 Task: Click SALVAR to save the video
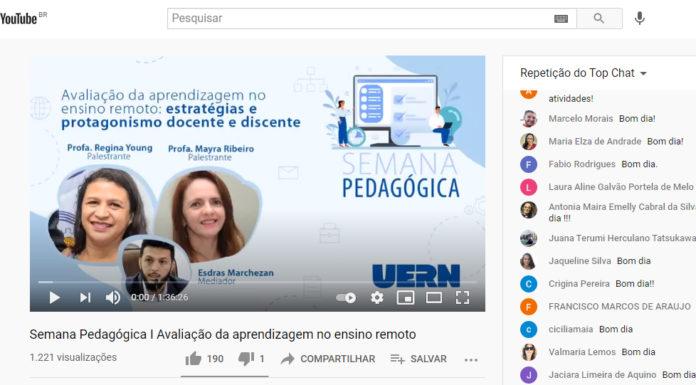[418, 359]
